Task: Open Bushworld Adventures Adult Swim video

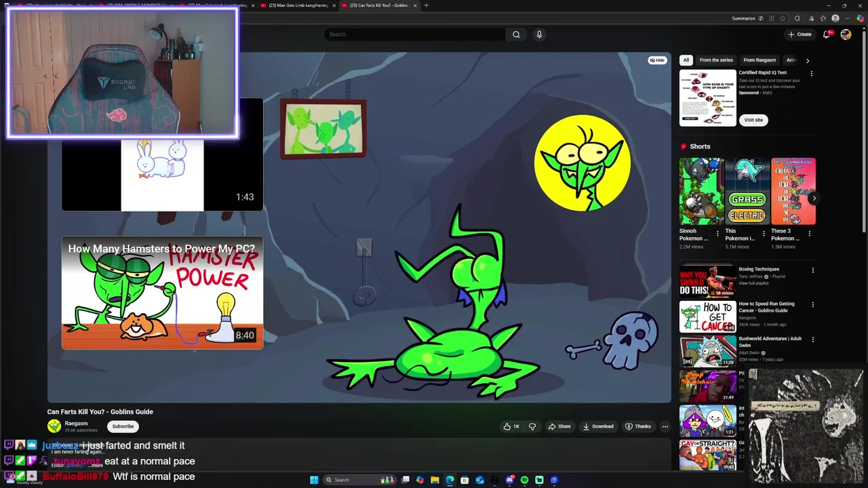Action: pyautogui.click(x=707, y=351)
